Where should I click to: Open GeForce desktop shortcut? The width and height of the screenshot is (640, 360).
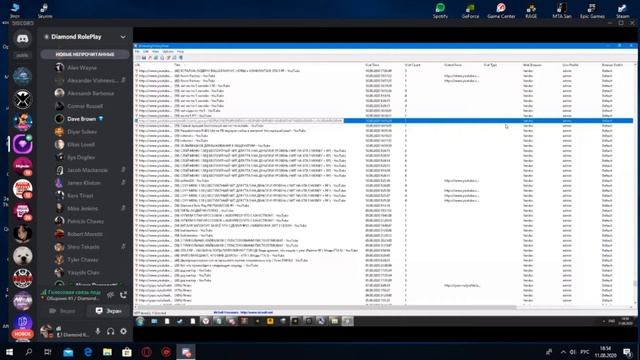pyautogui.click(x=470, y=11)
